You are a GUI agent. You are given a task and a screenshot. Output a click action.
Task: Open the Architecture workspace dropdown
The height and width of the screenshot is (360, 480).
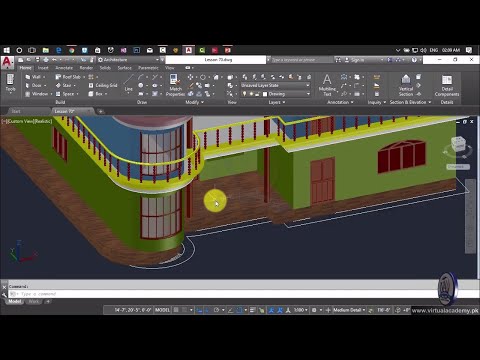point(128,60)
